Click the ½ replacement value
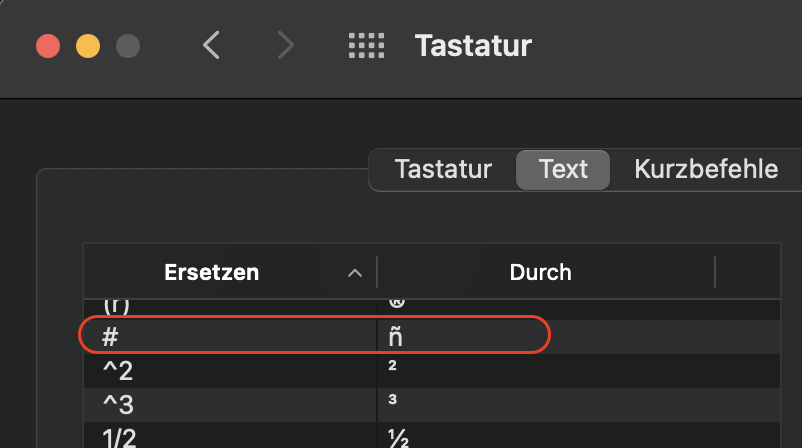This screenshot has height=448, width=802. tap(396, 436)
